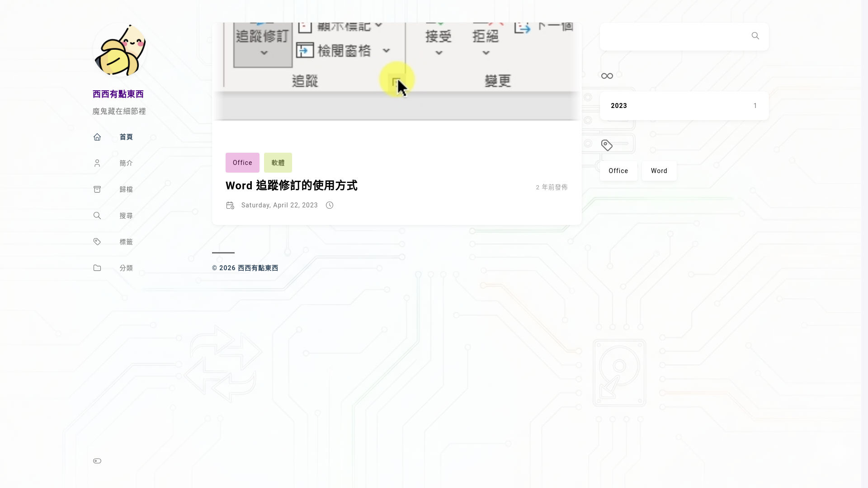Click the date Saturday, April 22, 2023
This screenshot has width=868, height=488.
coord(279,205)
